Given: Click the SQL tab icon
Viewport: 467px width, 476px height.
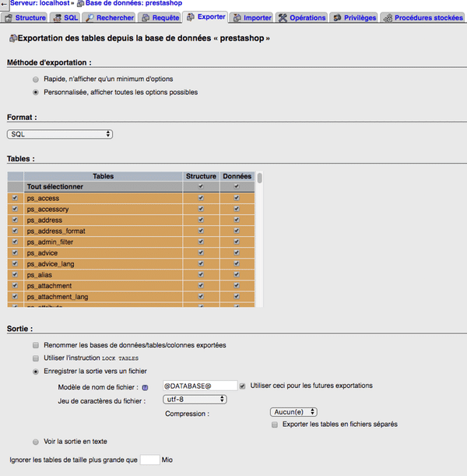Looking at the screenshot, I should coord(58,18).
